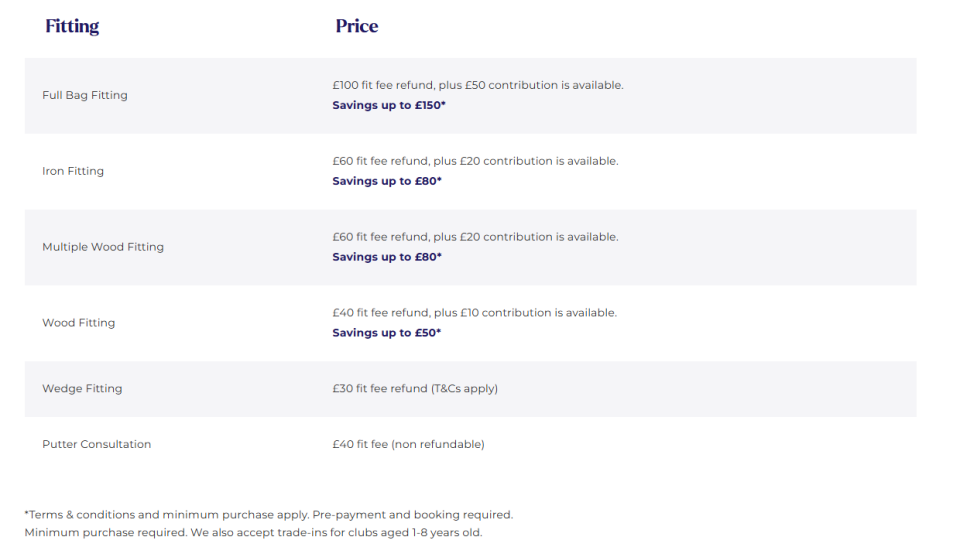The width and height of the screenshot is (960, 560).
Task: Click Multiple Wood £60 fit fee refund text
Action: click(x=475, y=237)
